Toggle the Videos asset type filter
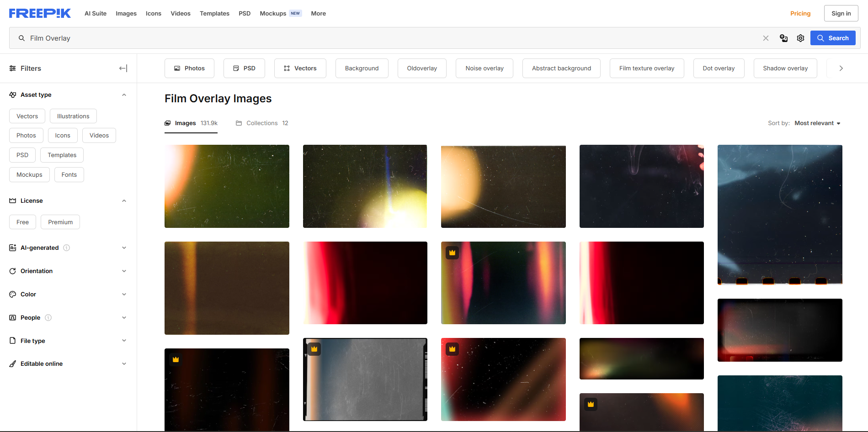868x432 pixels. [99, 136]
